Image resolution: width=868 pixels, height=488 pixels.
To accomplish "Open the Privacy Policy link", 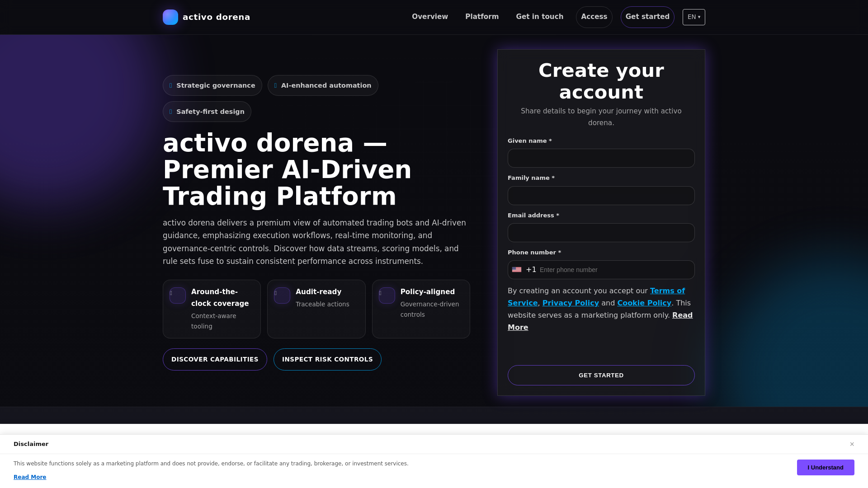I will [x=571, y=303].
